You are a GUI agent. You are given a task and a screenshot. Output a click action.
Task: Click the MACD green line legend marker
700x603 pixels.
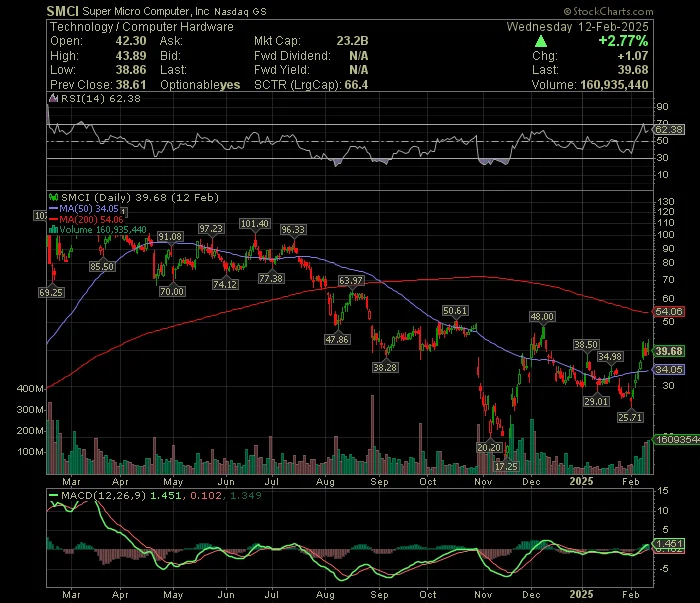[x=54, y=495]
